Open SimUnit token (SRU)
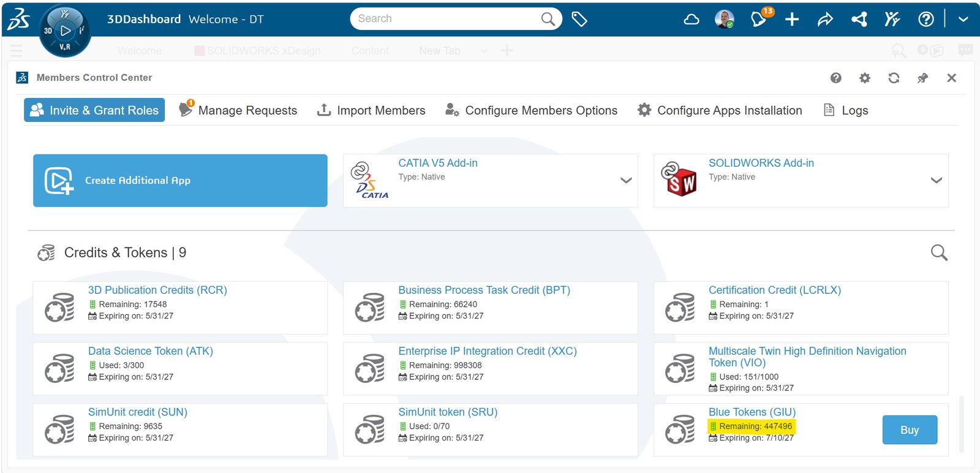Image resolution: width=980 pixels, height=473 pixels. tap(448, 412)
